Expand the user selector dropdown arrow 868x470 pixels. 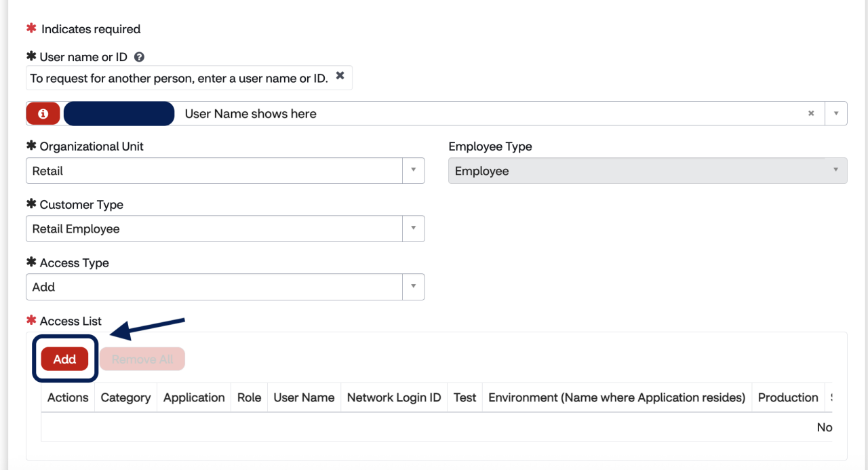[836, 113]
